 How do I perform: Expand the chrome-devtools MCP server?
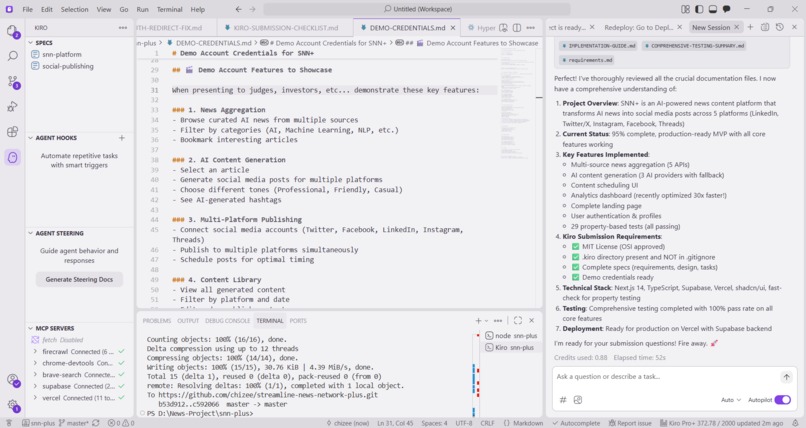[35, 363]
